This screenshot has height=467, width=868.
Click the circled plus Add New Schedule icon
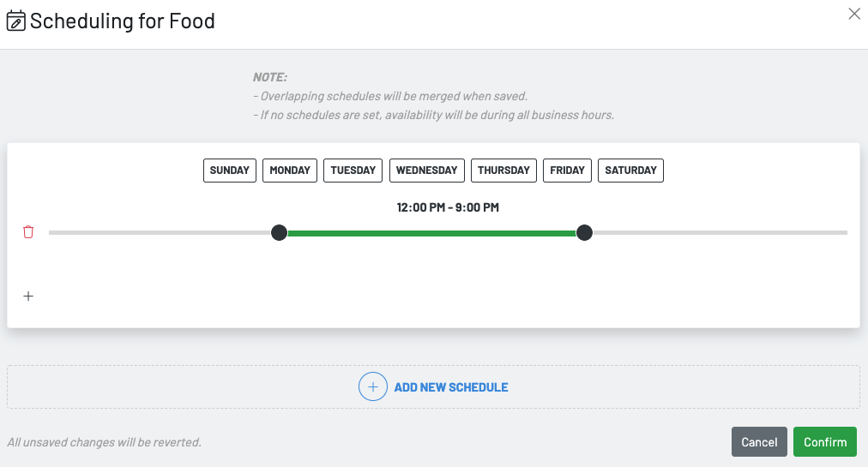pos(373,387)
